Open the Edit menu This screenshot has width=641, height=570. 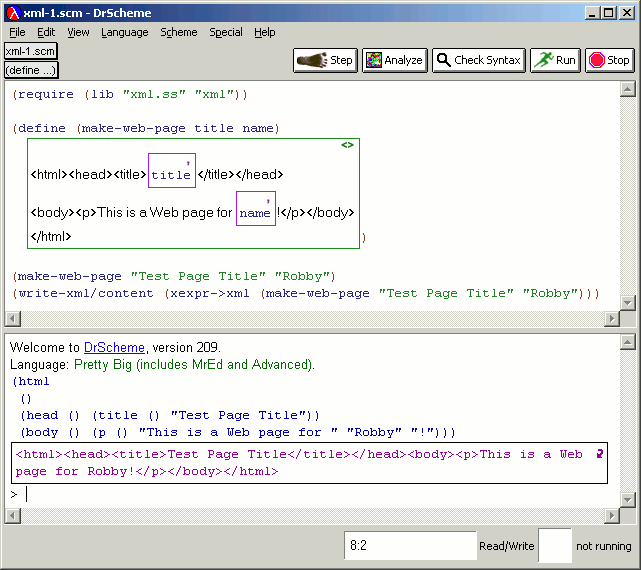point(46,32)
